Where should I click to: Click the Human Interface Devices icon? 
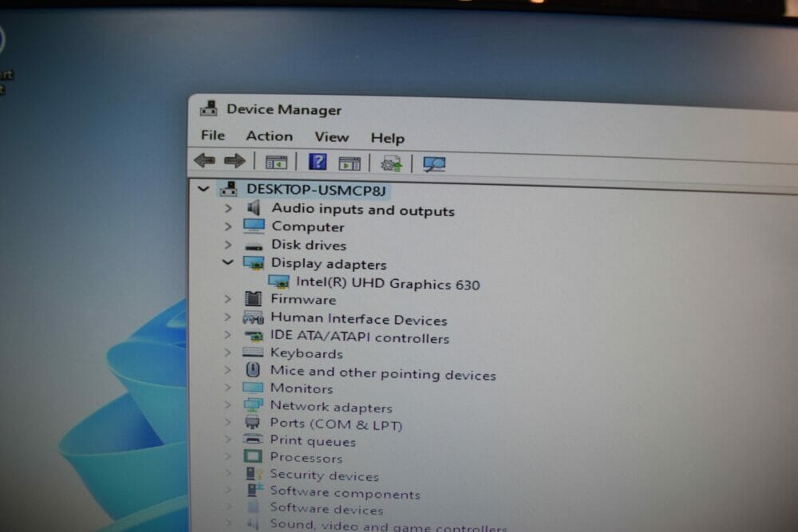pos(253,318)
